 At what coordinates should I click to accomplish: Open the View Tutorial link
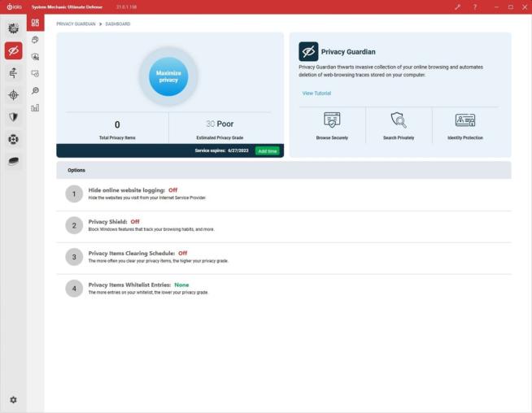(x=316, y=93)
